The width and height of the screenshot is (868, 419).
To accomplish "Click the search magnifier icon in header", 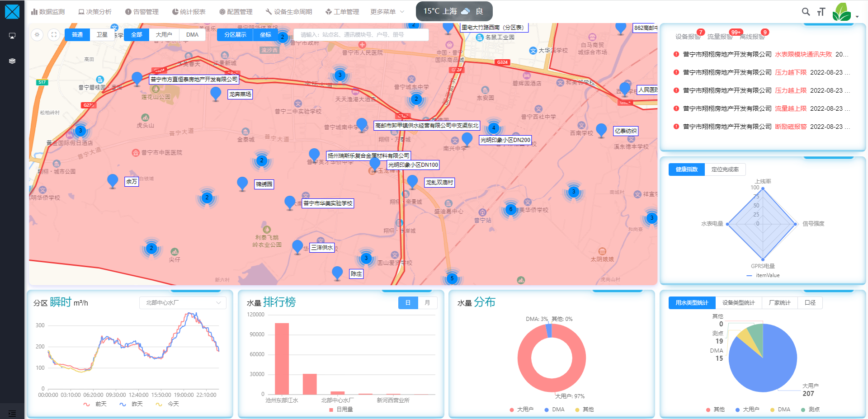I will pyautogui.click(x=806, y=12).
